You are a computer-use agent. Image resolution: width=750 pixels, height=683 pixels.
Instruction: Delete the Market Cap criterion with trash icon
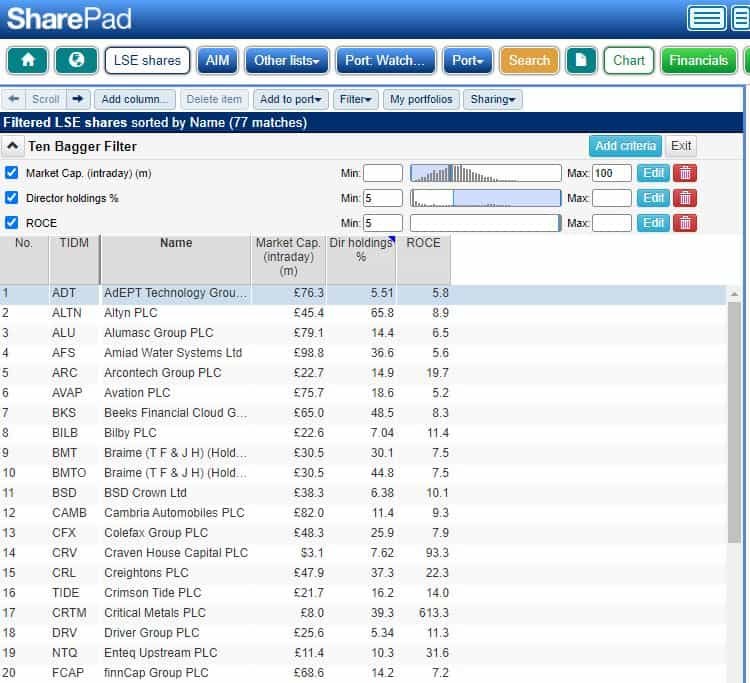(684, 173)
